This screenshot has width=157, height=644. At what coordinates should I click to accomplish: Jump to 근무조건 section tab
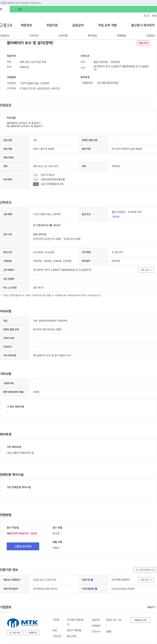click(34, 36)
